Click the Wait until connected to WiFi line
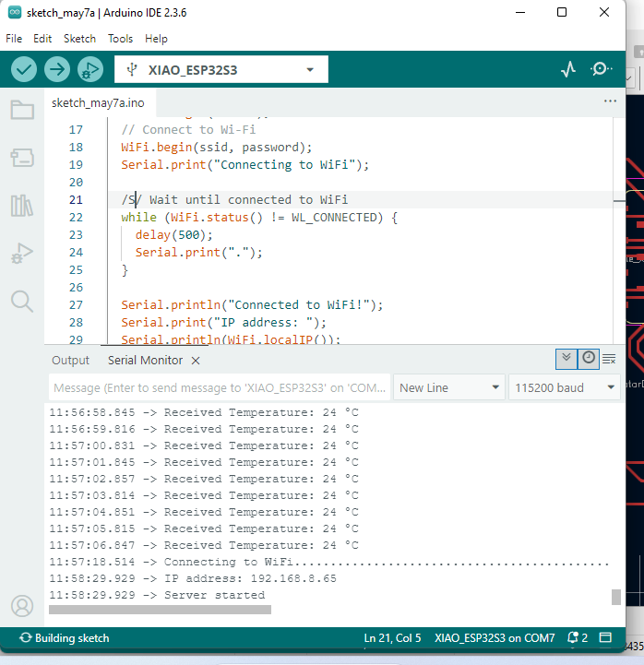Image resolution: width=644 pixels, height=665 pixels. [234, 199]
